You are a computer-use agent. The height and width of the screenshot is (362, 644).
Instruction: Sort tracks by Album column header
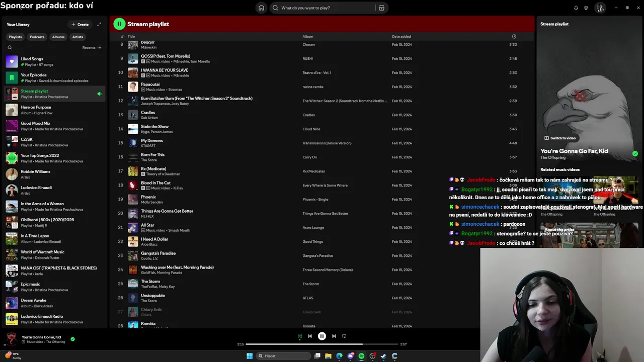point(308,37)
